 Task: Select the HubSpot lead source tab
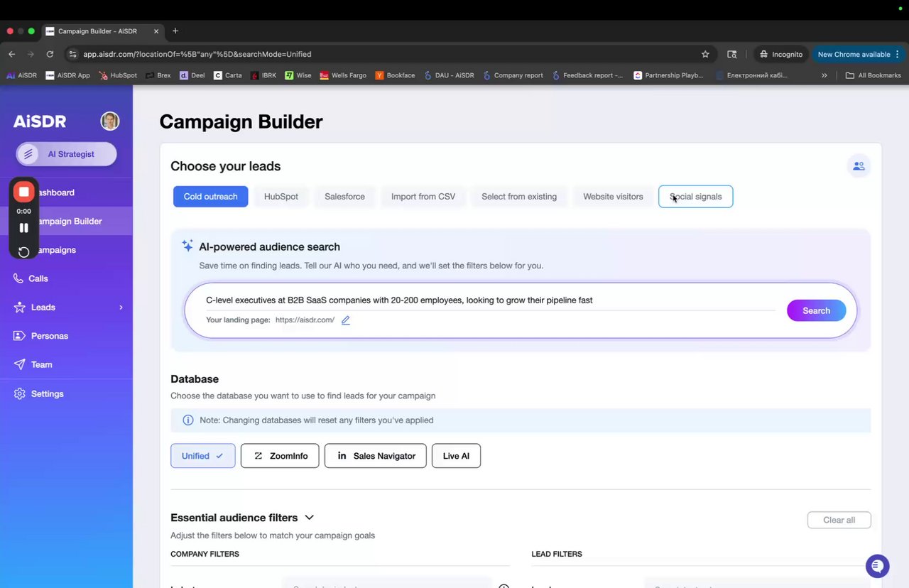coord(281,197)
